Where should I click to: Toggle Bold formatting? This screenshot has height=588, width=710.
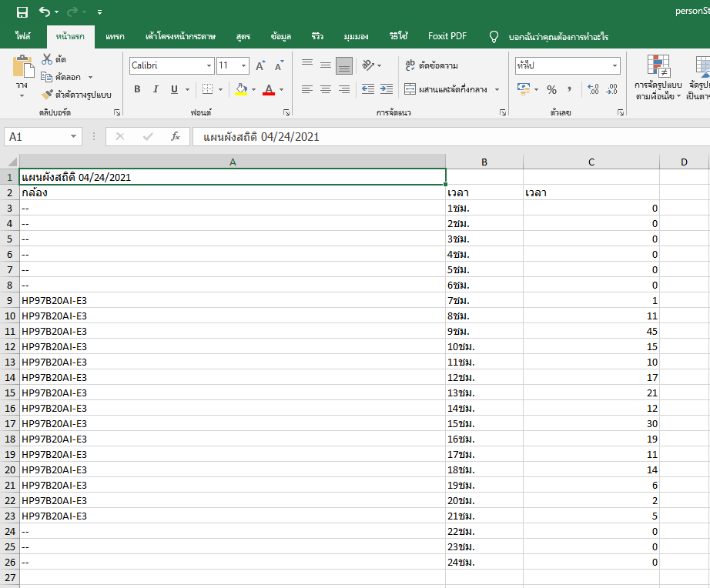coord(137,89)
